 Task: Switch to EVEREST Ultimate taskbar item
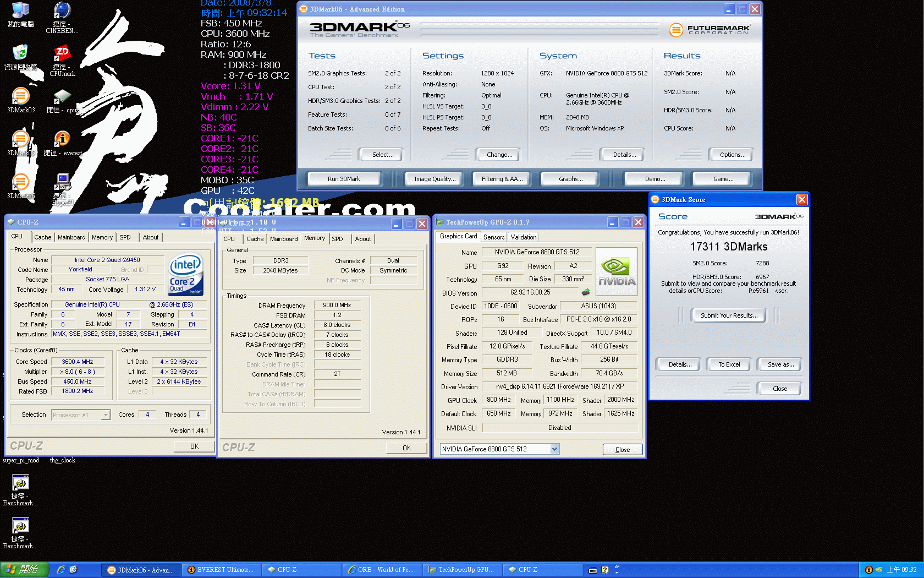[x=223, y=570]
